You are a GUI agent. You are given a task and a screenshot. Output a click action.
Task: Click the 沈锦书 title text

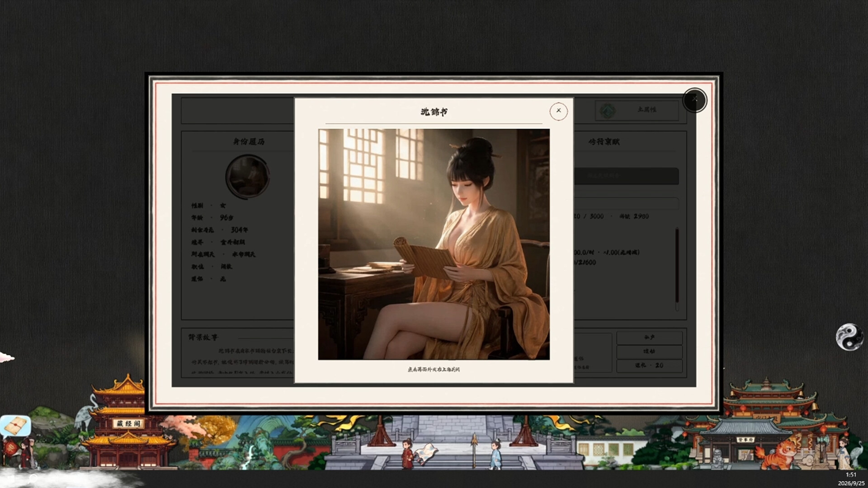(434, 112)
